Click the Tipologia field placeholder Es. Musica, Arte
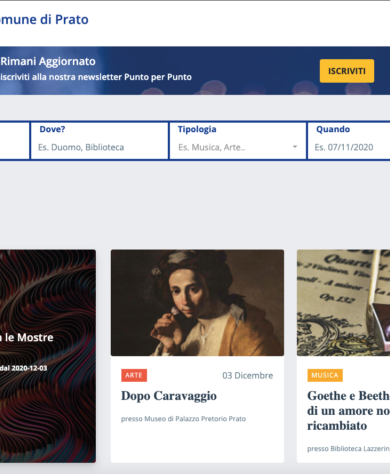The width and height of the screenshot is (390, 474). [212, 147]
